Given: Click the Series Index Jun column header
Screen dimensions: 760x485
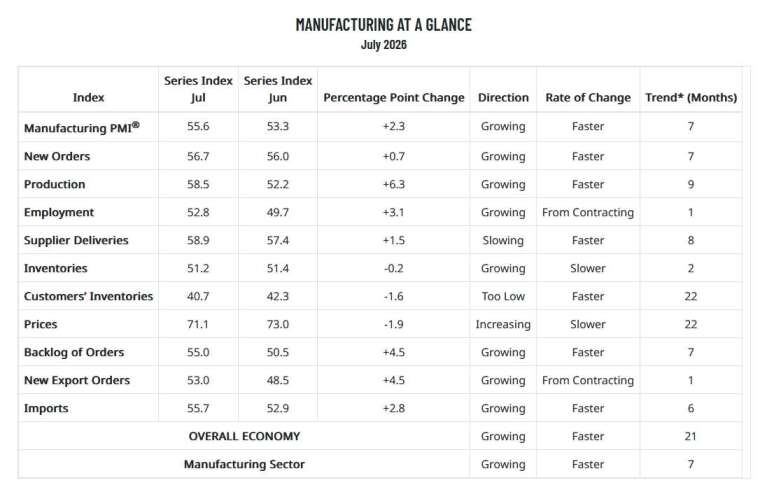Looking at the screenshot, I should tap(278, 89).
